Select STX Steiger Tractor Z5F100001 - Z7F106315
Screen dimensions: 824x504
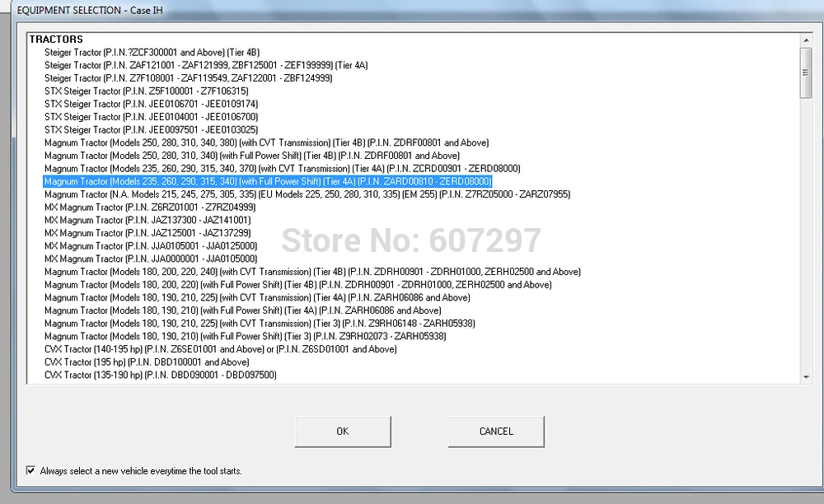(147, 91)
